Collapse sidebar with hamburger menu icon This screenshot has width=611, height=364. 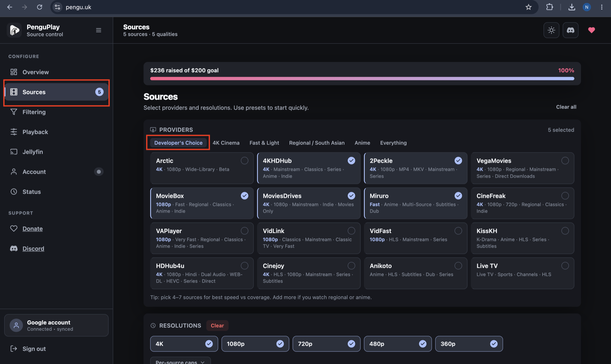point(98,30)
